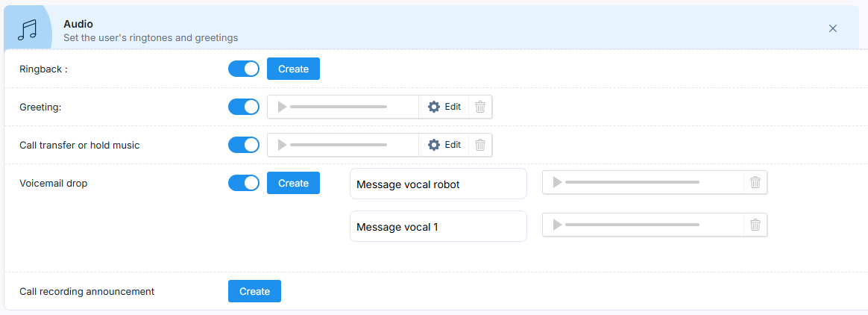The height and width of the screenshot is (315, 868).
Task: Disable the Ringback toggle
Action: click(x=243, y=69)
